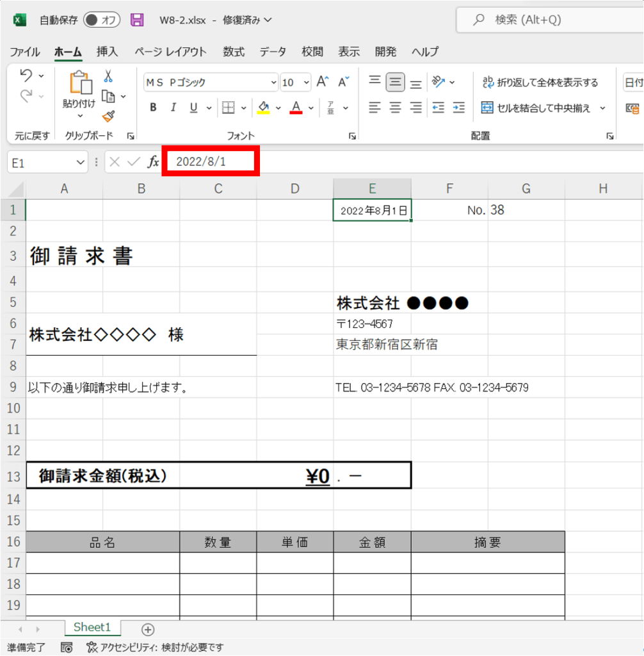Toggle Italic formatting
Image resolution: width=644 pixels, height=656 pixels.
pyautogui.click(x=173, y=108)
